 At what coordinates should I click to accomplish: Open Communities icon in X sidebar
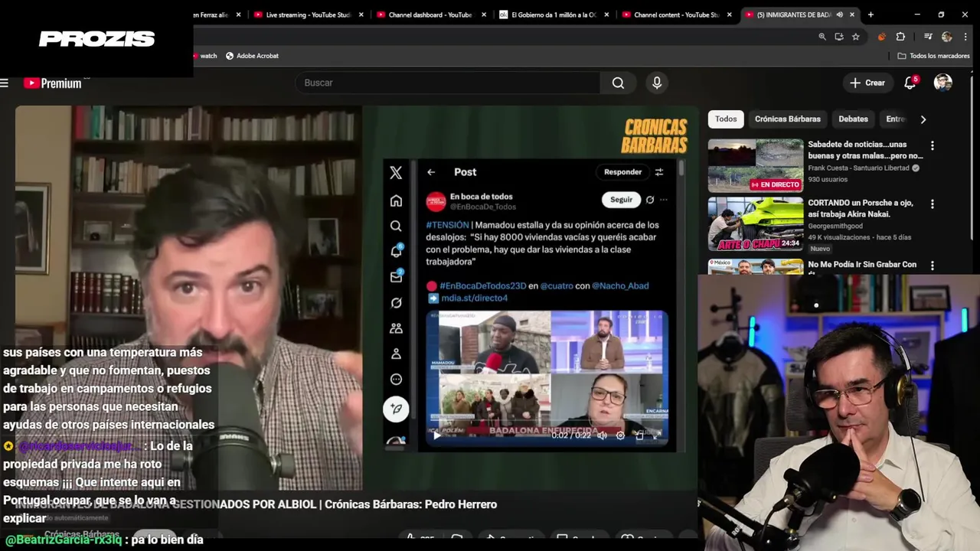tap(396, 328)
